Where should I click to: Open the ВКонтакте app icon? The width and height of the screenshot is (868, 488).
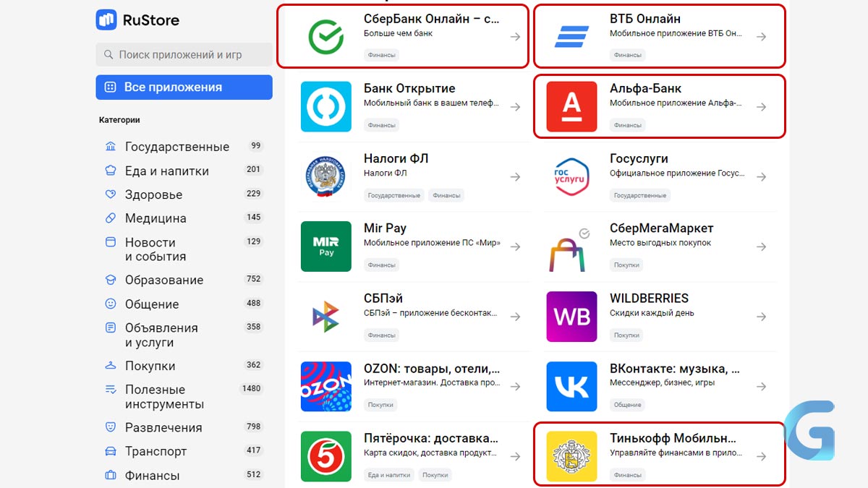(x=571, y=387)
